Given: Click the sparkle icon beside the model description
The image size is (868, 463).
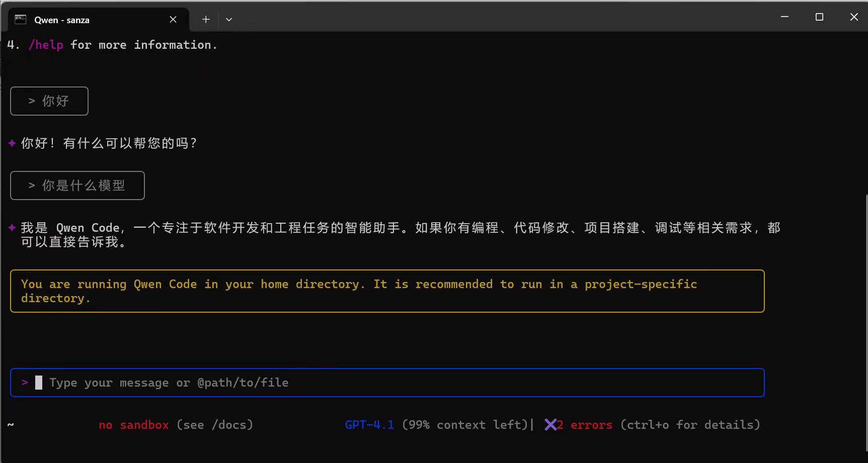Looking at the screenshot, I should coord(12,227).
